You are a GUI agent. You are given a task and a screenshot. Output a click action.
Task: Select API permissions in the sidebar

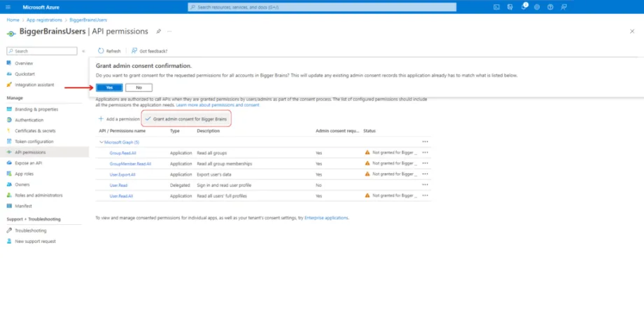coord(44,152)
